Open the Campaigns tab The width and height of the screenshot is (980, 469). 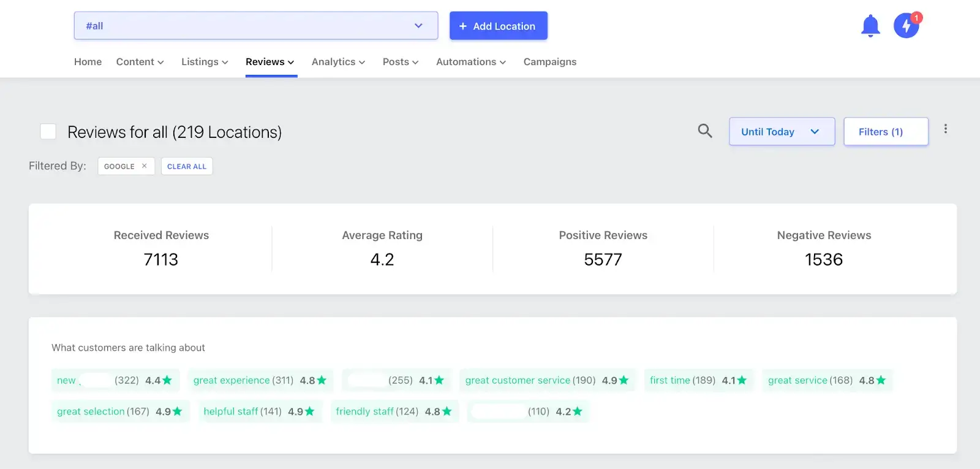coord(550,62)
